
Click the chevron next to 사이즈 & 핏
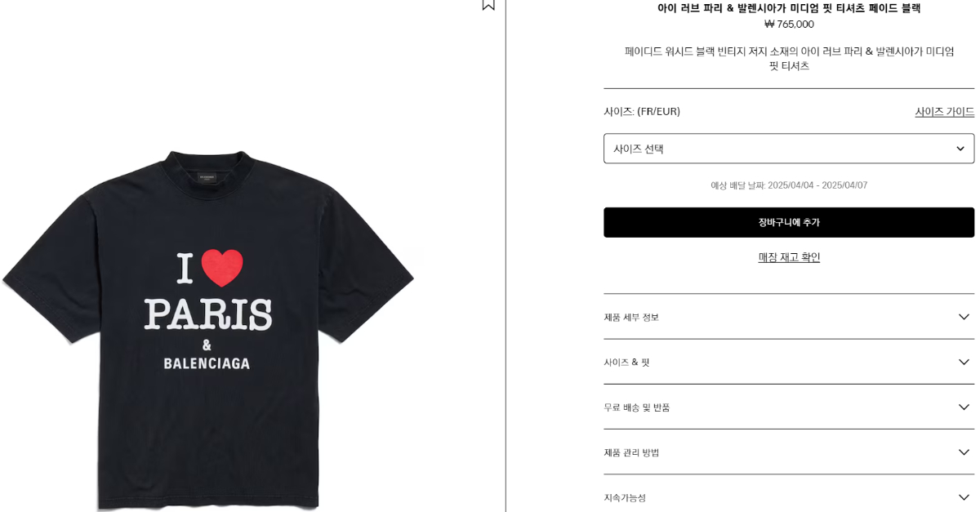[964, 362]
